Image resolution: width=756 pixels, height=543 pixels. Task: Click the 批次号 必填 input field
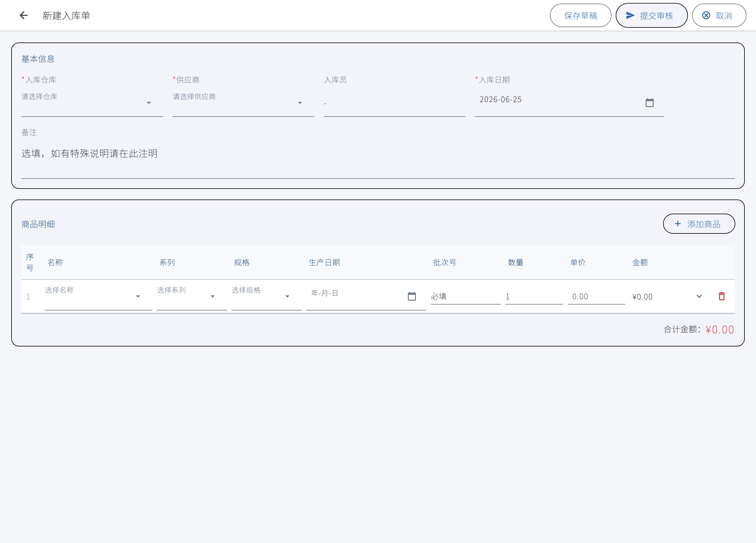(465, 296)
